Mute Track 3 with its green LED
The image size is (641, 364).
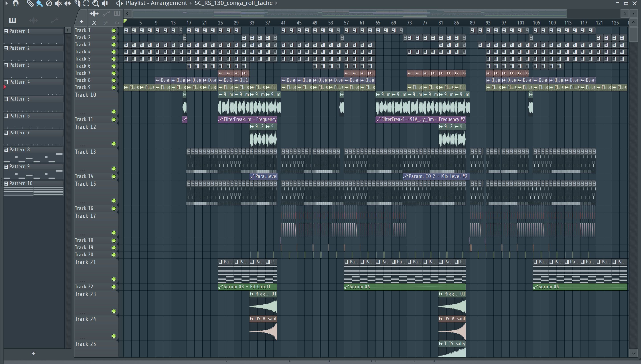click(x=114, y=45)
